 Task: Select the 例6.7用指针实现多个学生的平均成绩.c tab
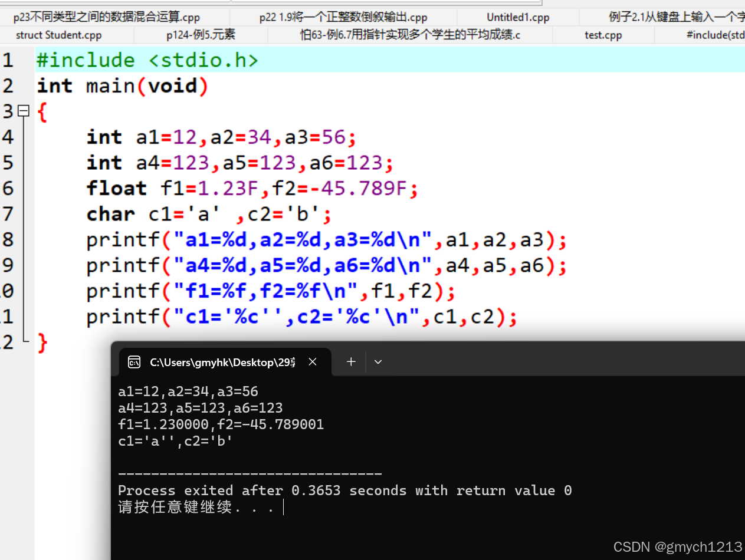pos(410,35)
